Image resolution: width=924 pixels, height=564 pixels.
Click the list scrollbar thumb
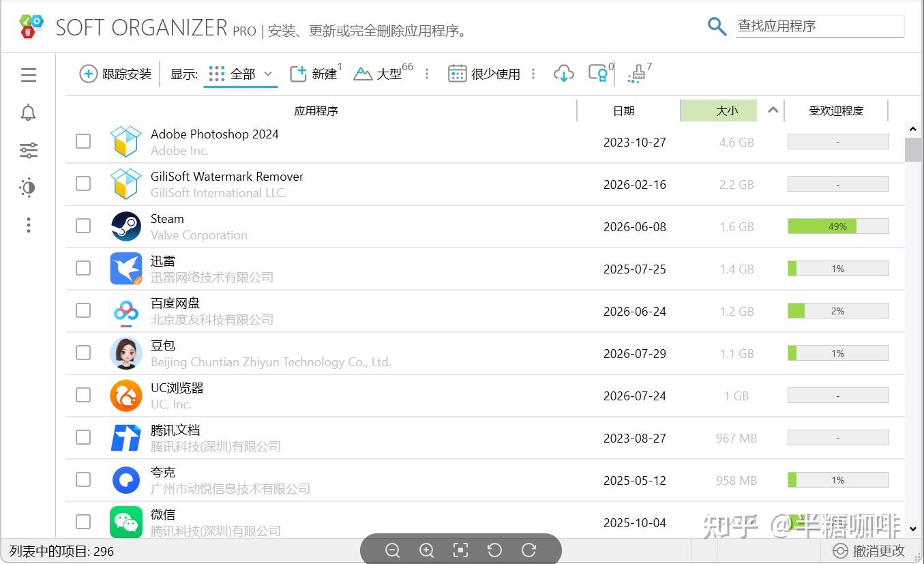tap(913, 149)
